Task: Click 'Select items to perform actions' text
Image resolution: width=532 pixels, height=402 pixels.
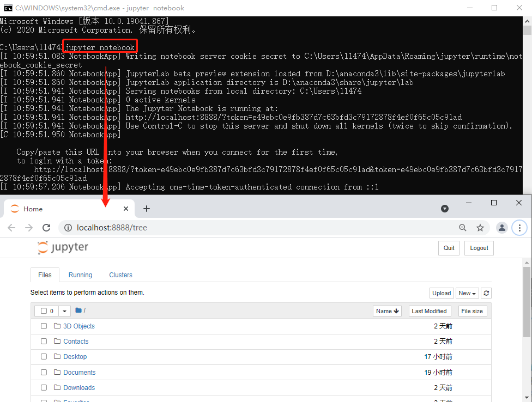Action: [87, 292]
